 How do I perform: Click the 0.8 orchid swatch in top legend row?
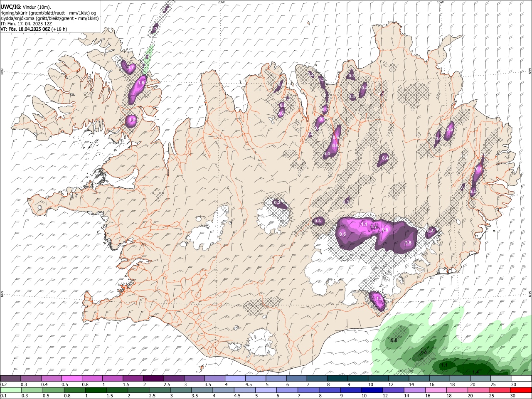point(92,378)
